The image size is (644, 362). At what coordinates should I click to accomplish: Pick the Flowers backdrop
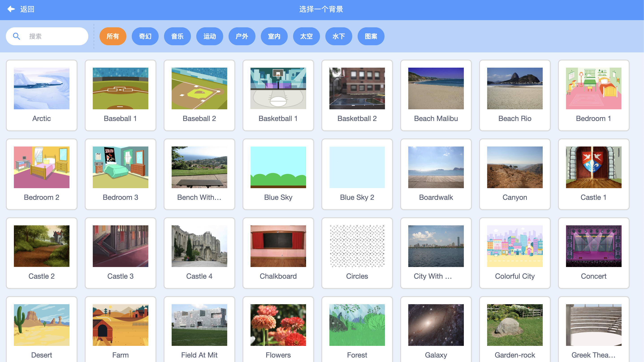278,330
